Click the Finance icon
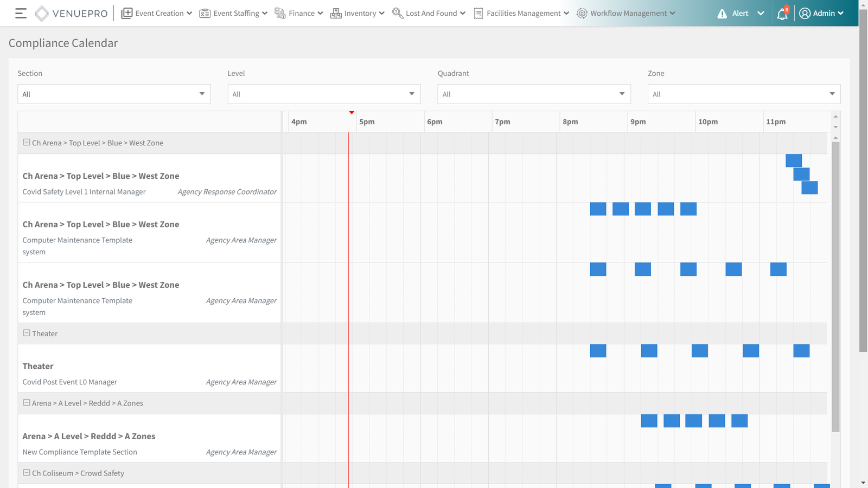Screen dimensions: 868x488 coord(280,14)
